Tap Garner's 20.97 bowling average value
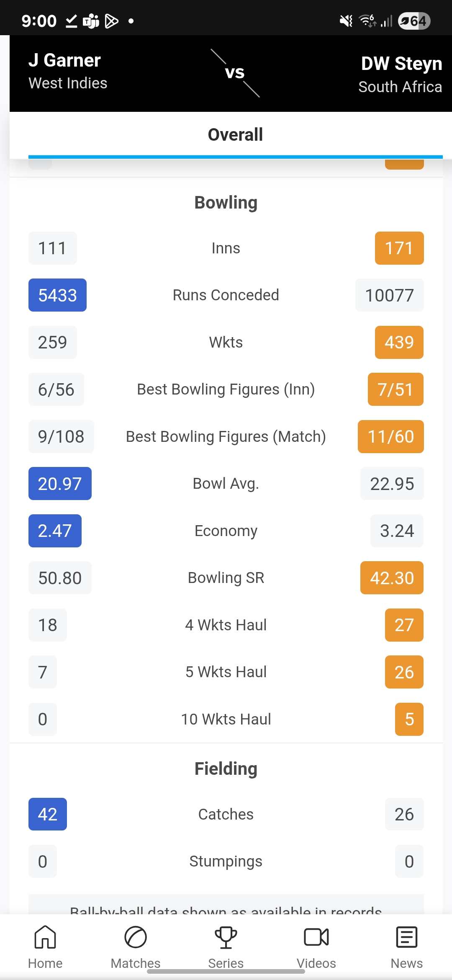 click(60, 484)
